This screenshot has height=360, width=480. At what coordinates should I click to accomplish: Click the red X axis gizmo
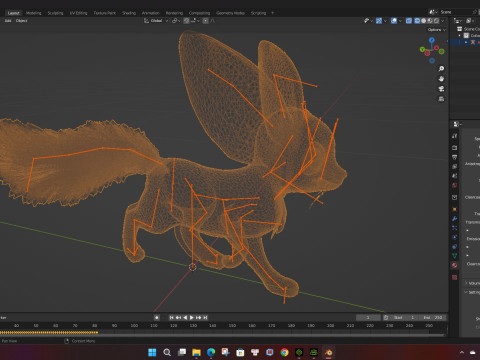tap(436, 48)
